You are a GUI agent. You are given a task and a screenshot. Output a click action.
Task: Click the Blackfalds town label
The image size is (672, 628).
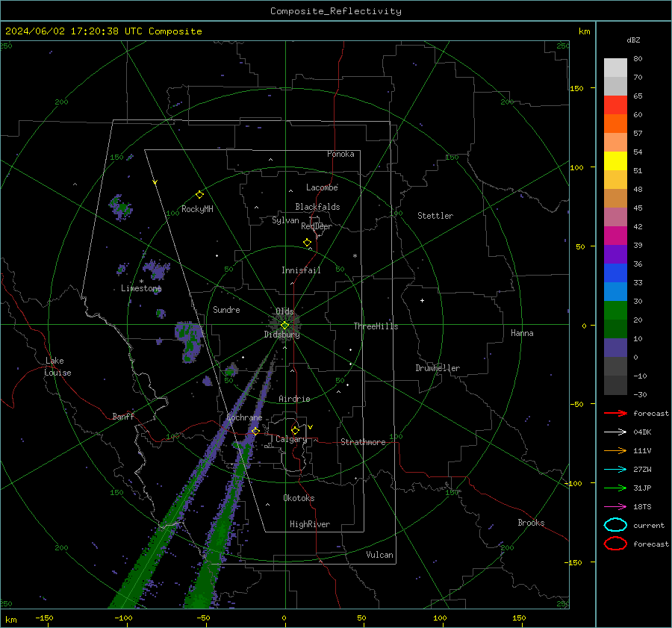coord(317,207)
